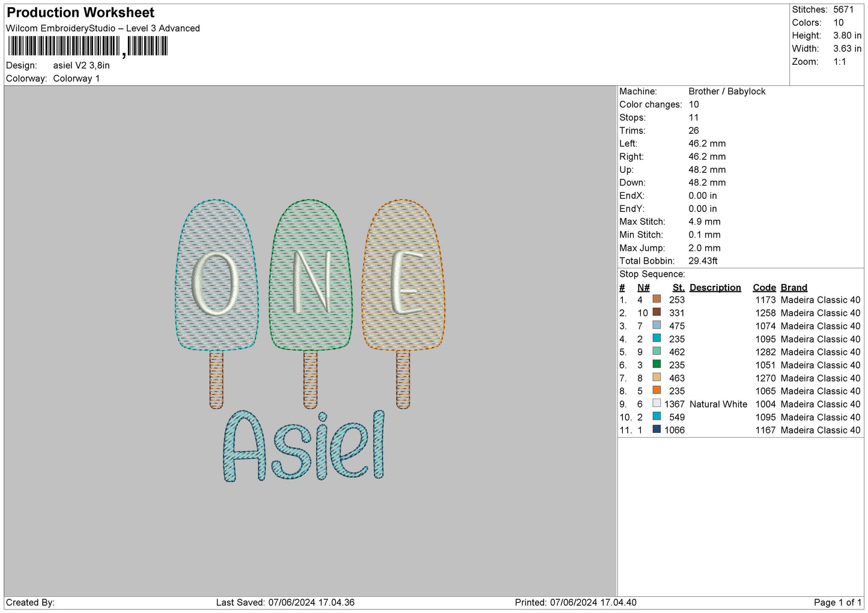Pick the navy blue swatch for code 1167
This screenshot has height=613, width=868.
657,429
